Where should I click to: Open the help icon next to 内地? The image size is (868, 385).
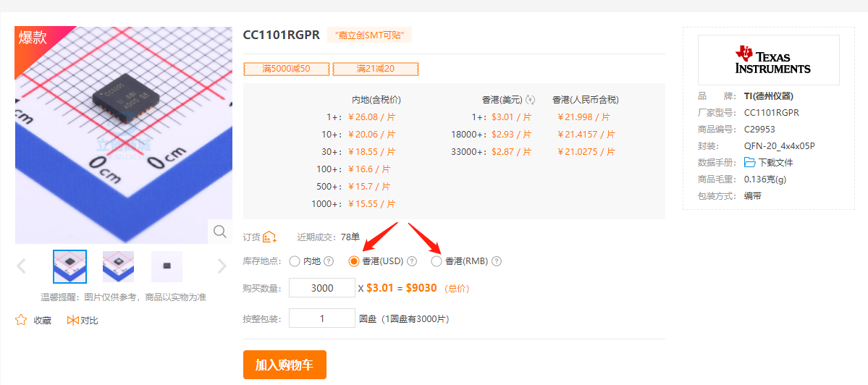(x=328, y=261)
